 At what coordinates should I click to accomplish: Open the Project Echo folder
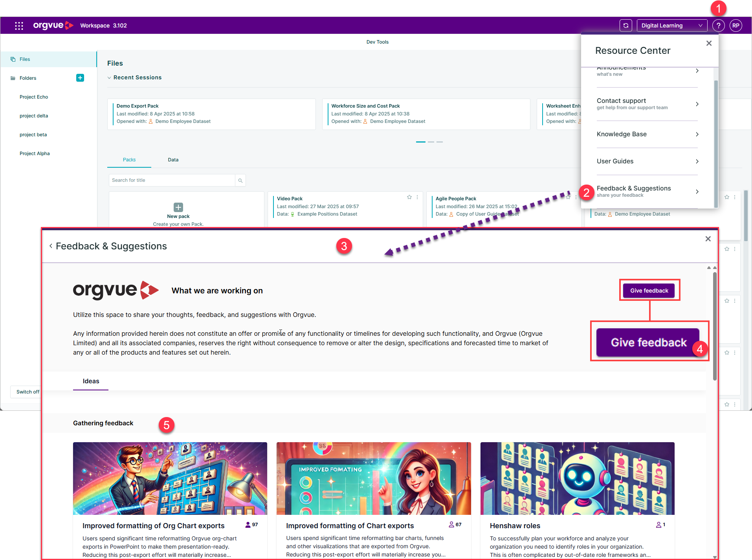pos(34,97)
